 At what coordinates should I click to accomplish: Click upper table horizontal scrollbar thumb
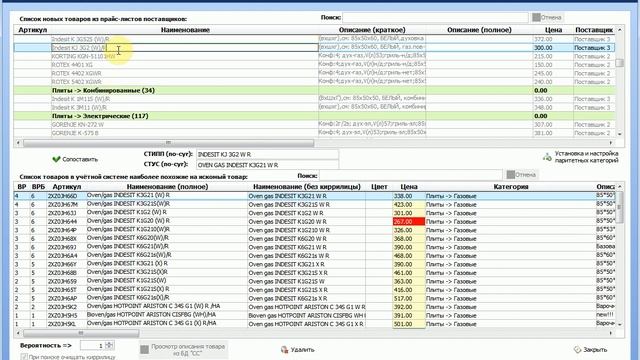(168, 143)
